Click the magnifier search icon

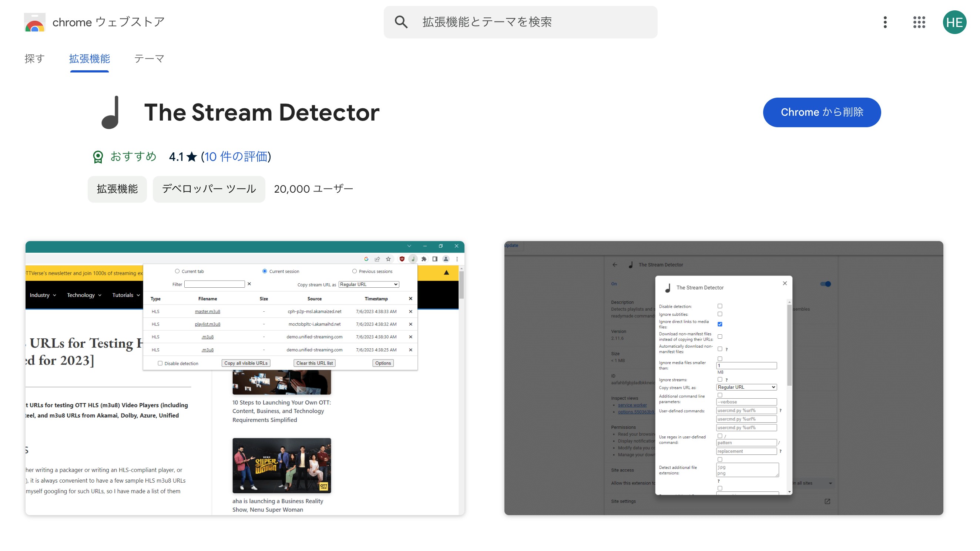(x=400, y=22)
